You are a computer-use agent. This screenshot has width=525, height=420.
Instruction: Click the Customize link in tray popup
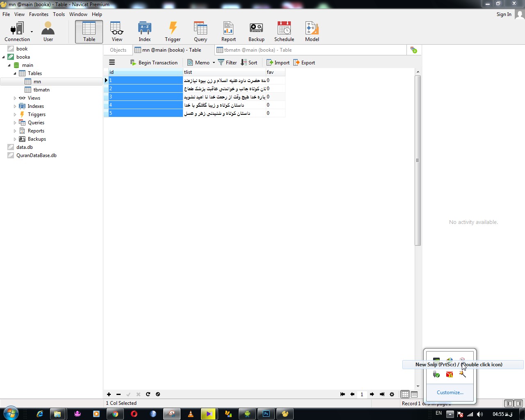coord(450,393)
